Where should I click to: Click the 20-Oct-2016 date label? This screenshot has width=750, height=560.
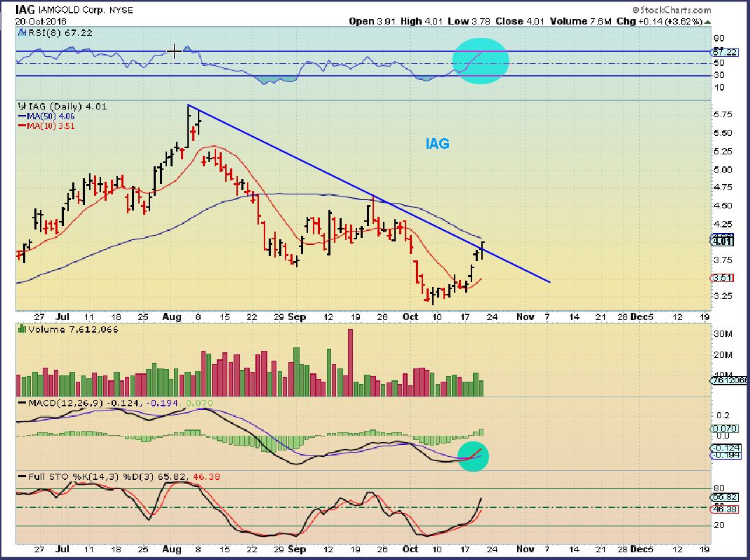click(41, 22)
